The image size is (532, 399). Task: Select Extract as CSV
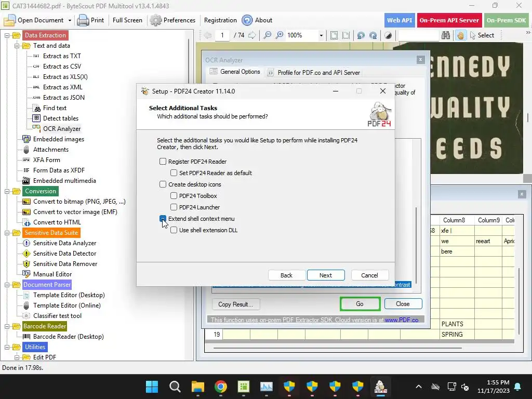click(x=62, y=66)
